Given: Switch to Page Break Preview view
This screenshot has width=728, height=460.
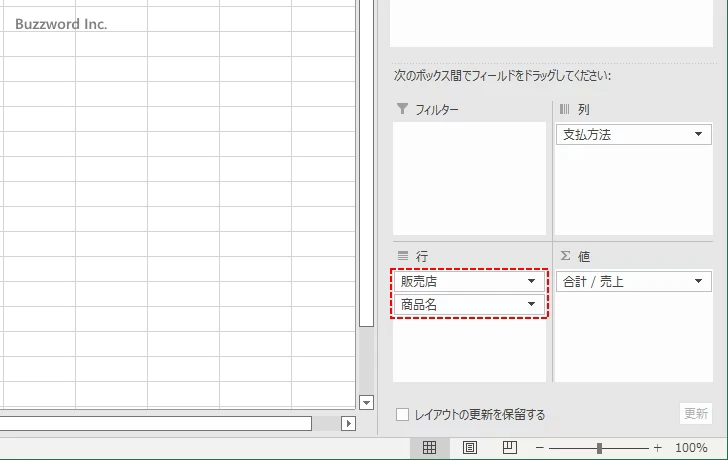Looking at the screenshot, I should pos(510,447).
